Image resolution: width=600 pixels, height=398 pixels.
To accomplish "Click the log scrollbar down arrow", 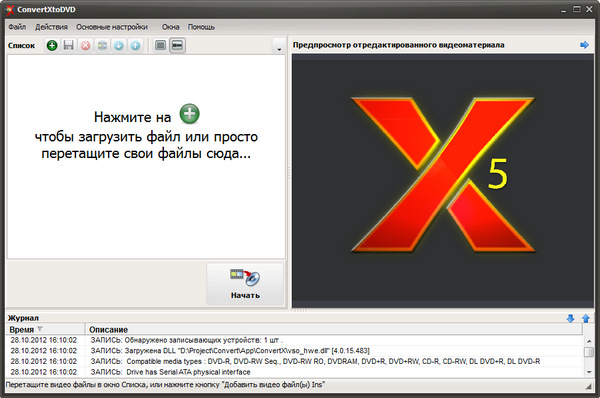I will point(589,372).
